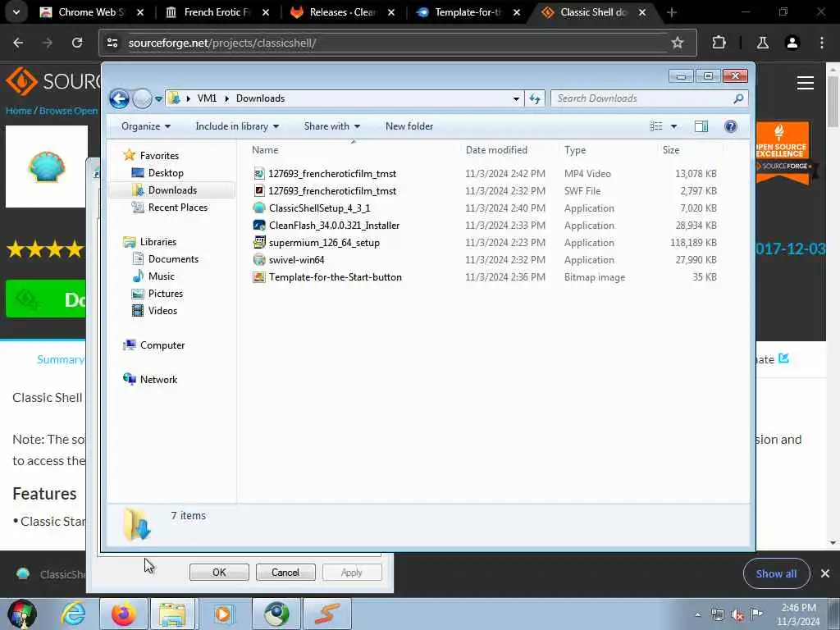
Task: Open the browser extensions puzzle icon
Action: [719, 43]
